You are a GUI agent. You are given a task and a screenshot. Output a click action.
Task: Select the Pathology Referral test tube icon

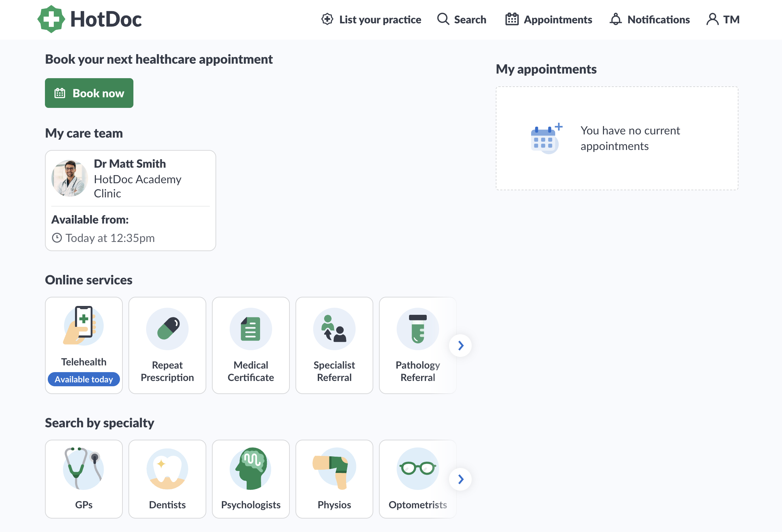(x=418, y=329)
